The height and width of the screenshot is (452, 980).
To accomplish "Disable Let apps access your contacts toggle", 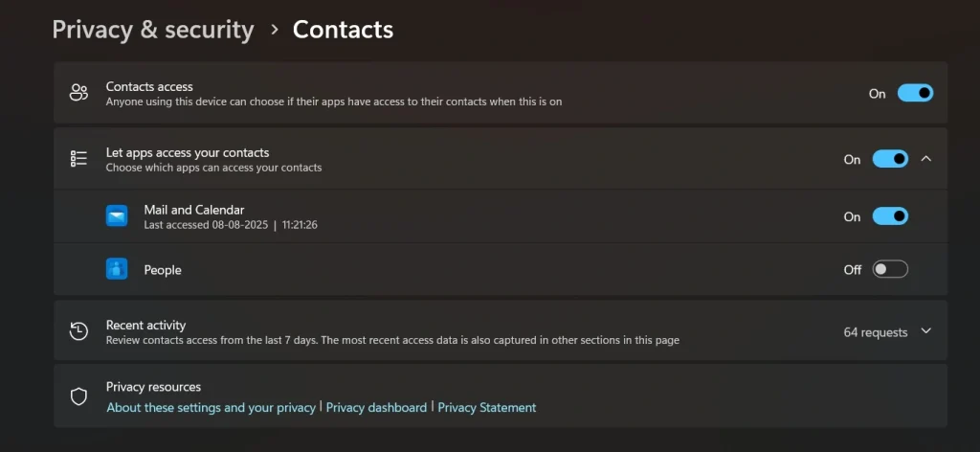I will click(x=890, y=159).
